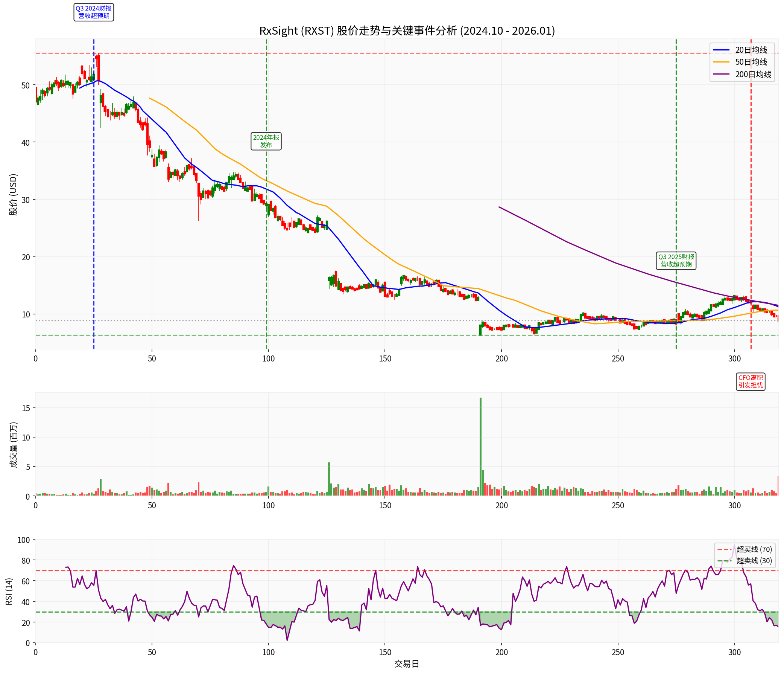Image resolution: width=784 pixels, height=674 pixels.
Task: Click the chart title RxSight (RXST)
Action: pyautogui.click(x=407, y=30)
